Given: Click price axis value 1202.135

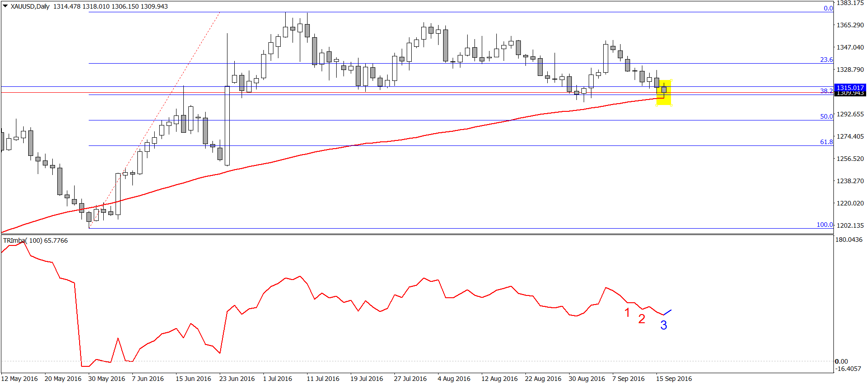Looking at the screenshot, I should [850, 225].
